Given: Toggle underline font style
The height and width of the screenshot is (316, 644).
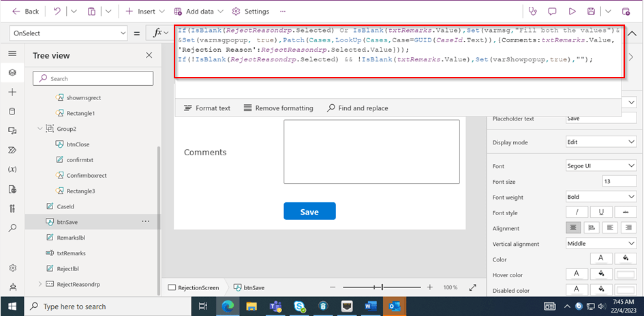Looking at the screenshot, I should (x=600, y=212).
